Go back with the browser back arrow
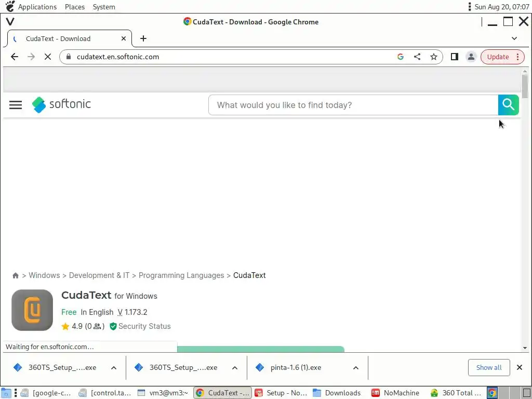 14,57
